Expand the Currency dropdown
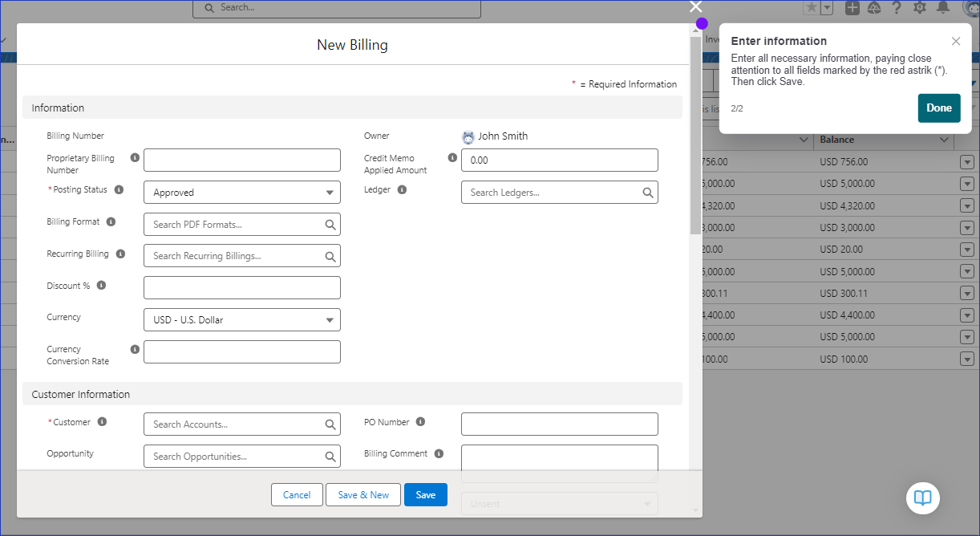The height and width of the screenshot is (536, 980). (241, 320)
